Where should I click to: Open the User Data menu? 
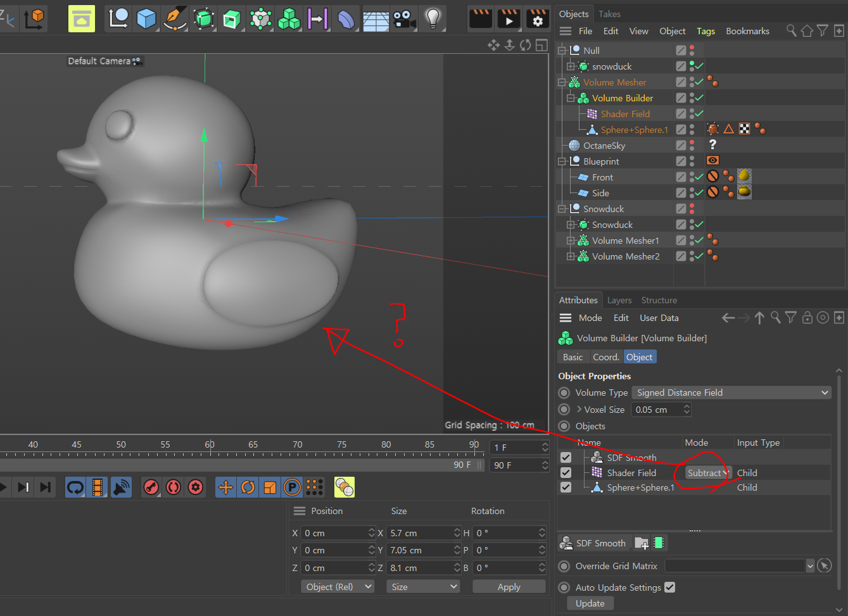coord(659,318)
